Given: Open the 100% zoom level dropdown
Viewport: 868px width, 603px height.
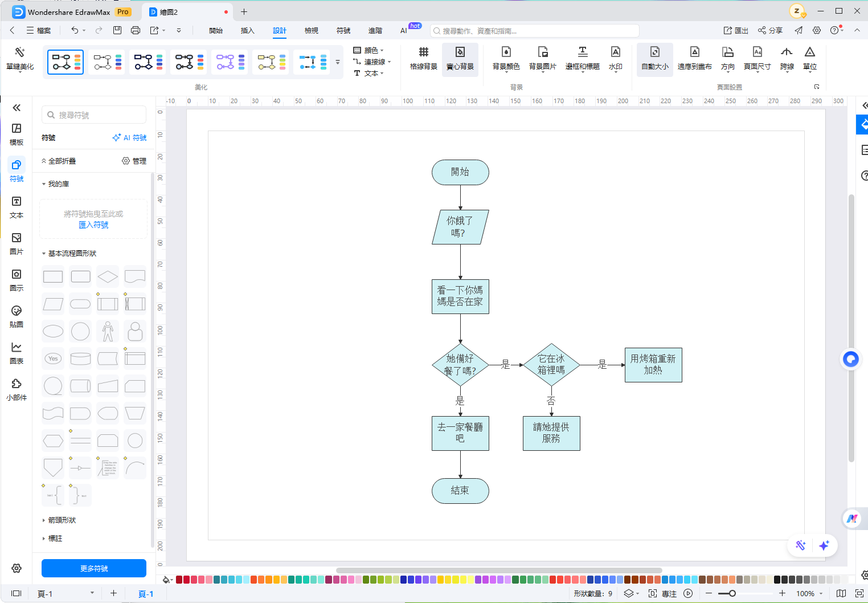Looking at the screenshot, I should click(809, 593).
